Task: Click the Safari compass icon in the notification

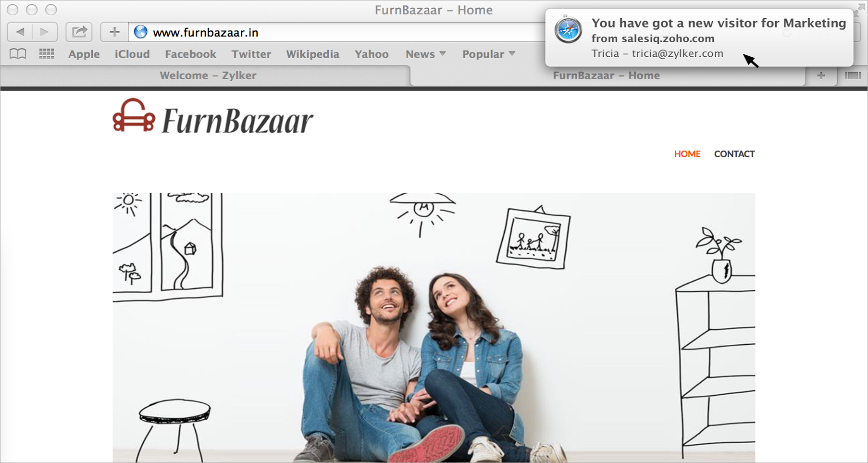Action: coord(568,30)
